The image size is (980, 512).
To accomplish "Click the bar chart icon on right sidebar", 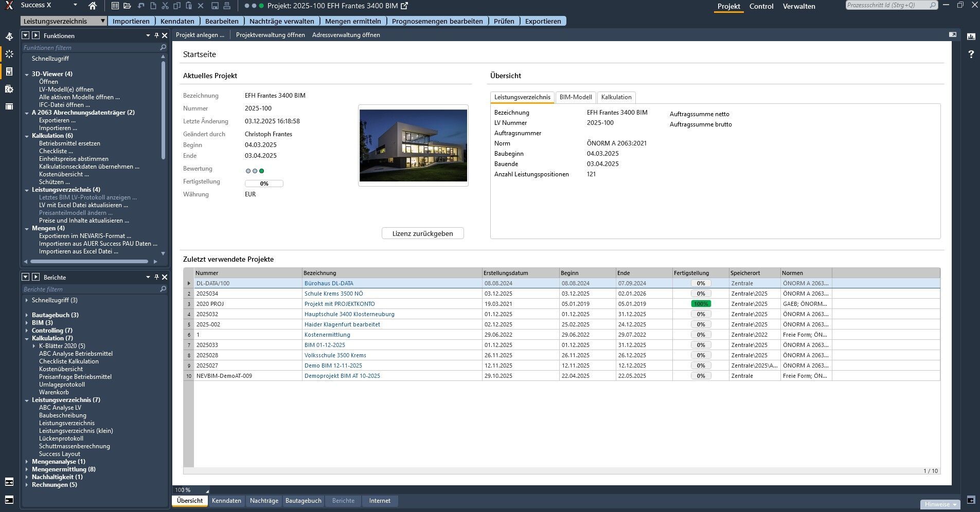I will (971, 36).
